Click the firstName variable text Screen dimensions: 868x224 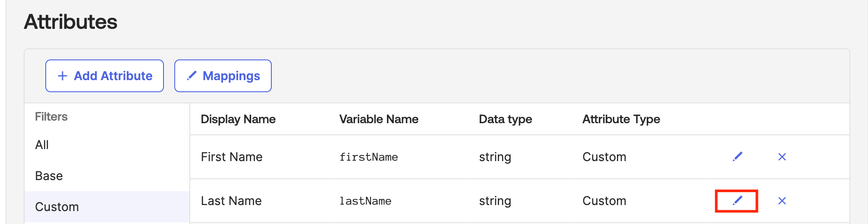click(368, 157)
